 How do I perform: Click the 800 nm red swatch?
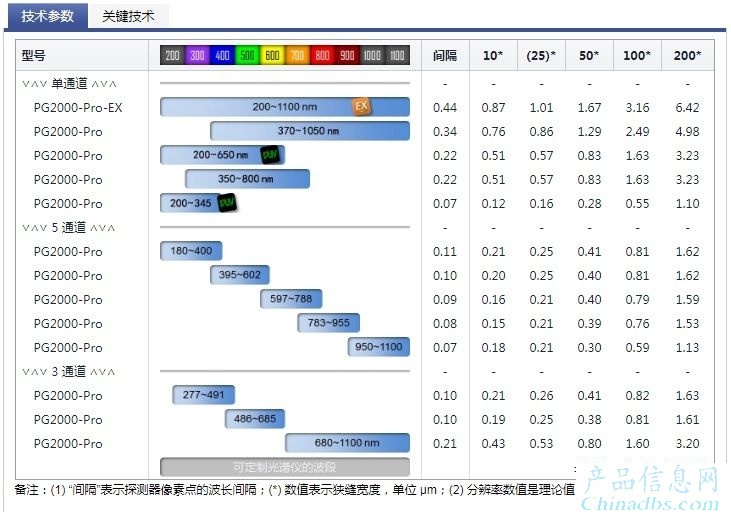322,55
